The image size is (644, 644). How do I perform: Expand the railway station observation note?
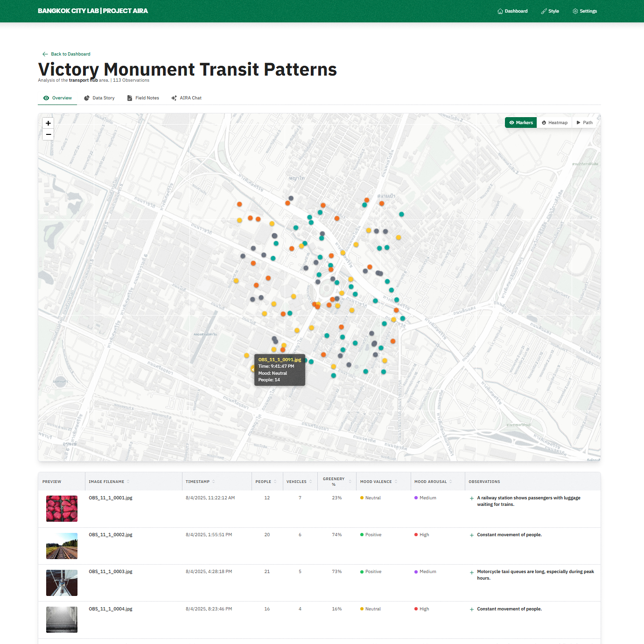pos(472,498)
